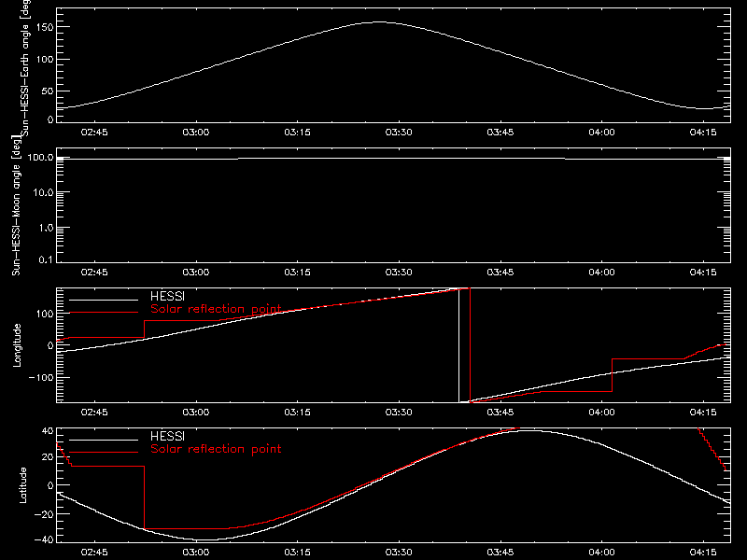
Task: Click the 100 tick on Earth angle axis
Action: tap(45, 59)
